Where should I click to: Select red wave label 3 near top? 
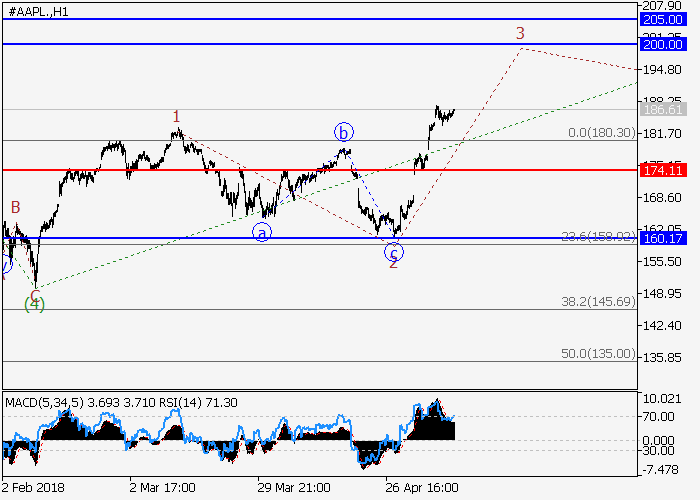point(520,33)
